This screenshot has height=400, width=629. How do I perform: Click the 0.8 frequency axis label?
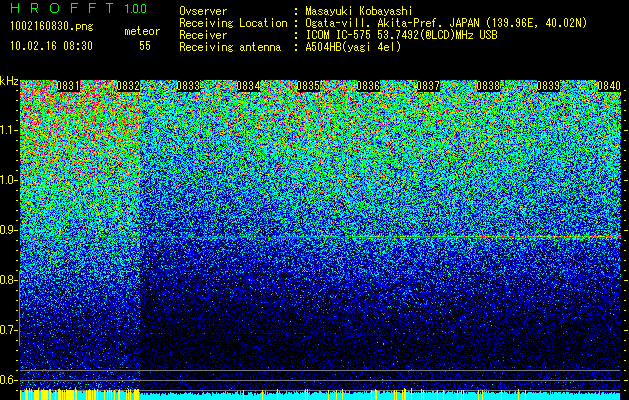(x=8, y=280)
